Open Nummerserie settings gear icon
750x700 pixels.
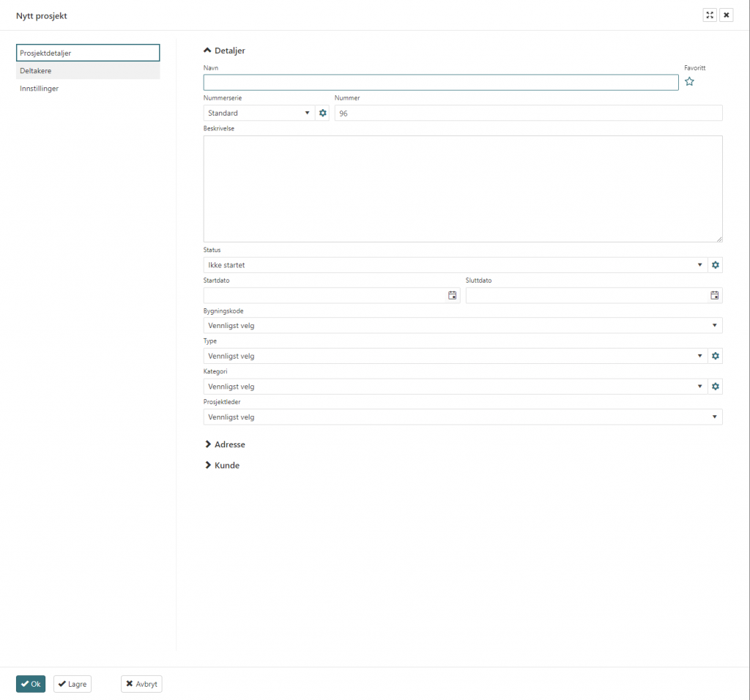322,113
